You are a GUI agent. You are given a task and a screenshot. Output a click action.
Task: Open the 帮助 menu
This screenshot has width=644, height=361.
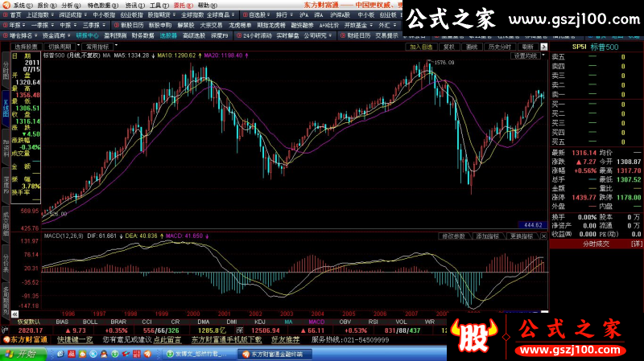(x=207, y=6)
